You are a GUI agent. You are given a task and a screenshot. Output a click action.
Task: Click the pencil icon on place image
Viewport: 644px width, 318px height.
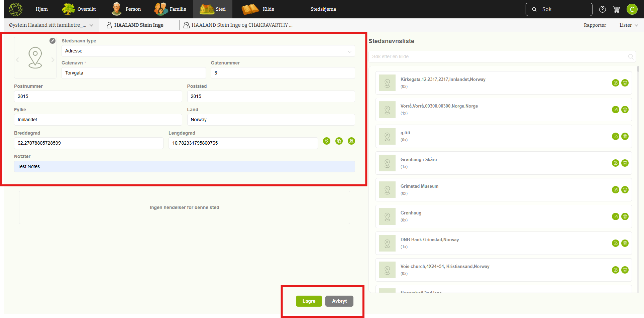pos(52,41)
